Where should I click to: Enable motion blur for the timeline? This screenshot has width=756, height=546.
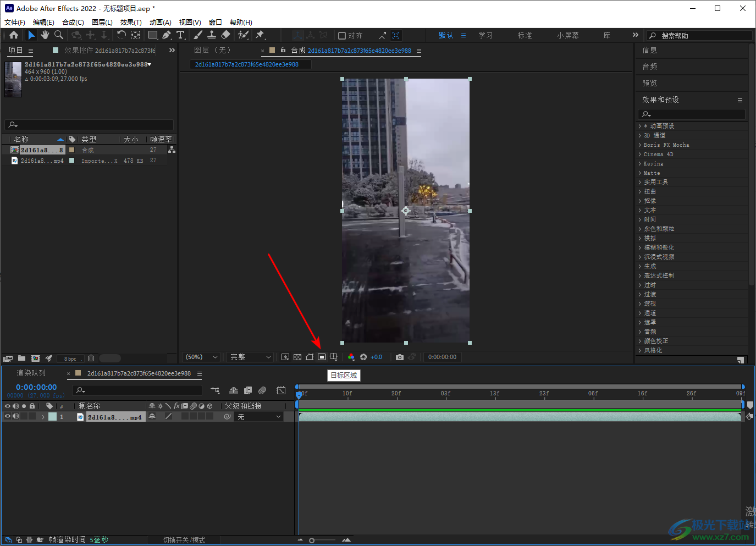click(x=262, y=390)
